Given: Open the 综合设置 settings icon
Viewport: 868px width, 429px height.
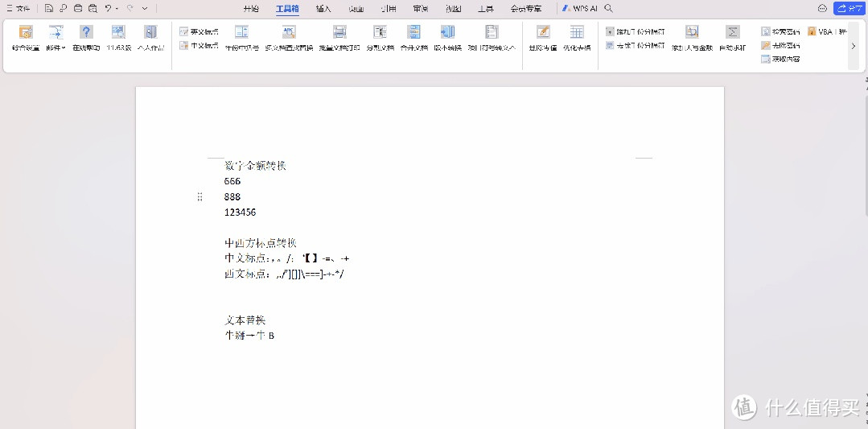Looking at the screenshot, I should coord(26,34).
